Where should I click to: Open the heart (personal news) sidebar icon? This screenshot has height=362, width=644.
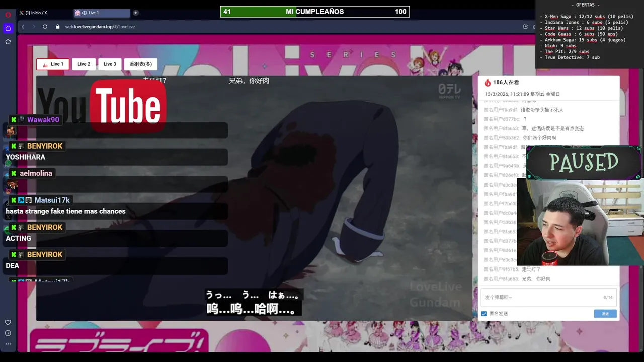click(x=8, y=322)
